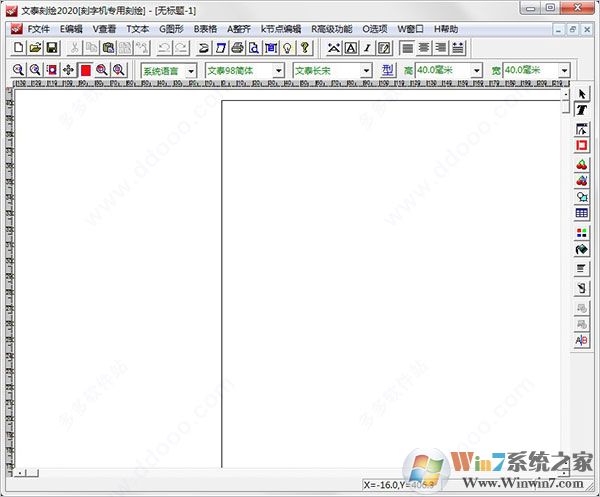Screen dimensions: 600x497
Task: Open the 宽 width 40.0毫米 dropdown
Action: tap(564, 70)
